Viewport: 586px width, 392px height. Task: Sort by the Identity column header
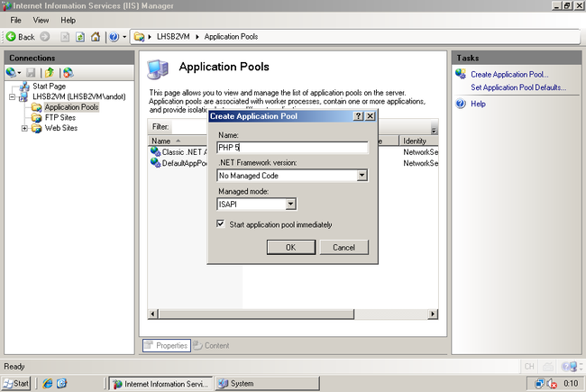click(418, 141)
